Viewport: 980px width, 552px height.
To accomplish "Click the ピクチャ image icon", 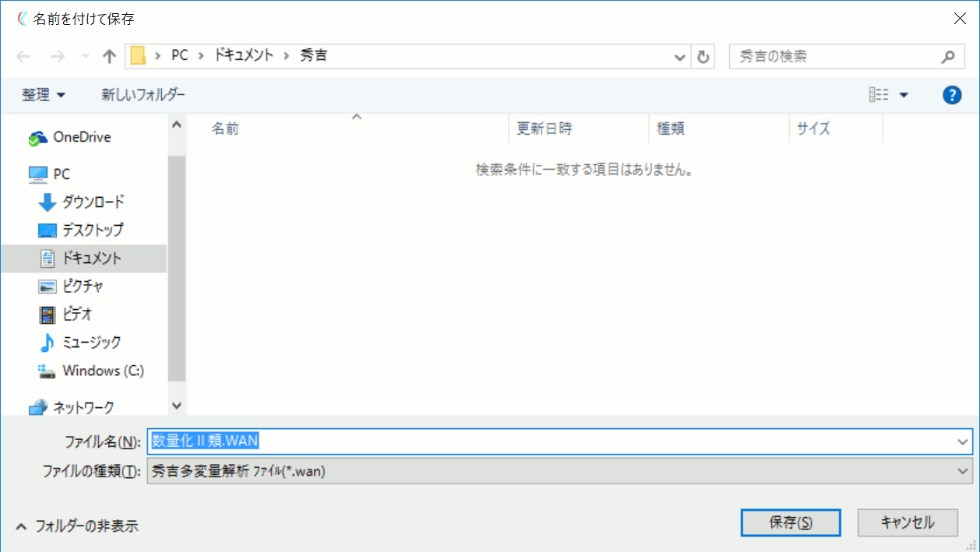I will pyautogui.click(x=48, y=287).
